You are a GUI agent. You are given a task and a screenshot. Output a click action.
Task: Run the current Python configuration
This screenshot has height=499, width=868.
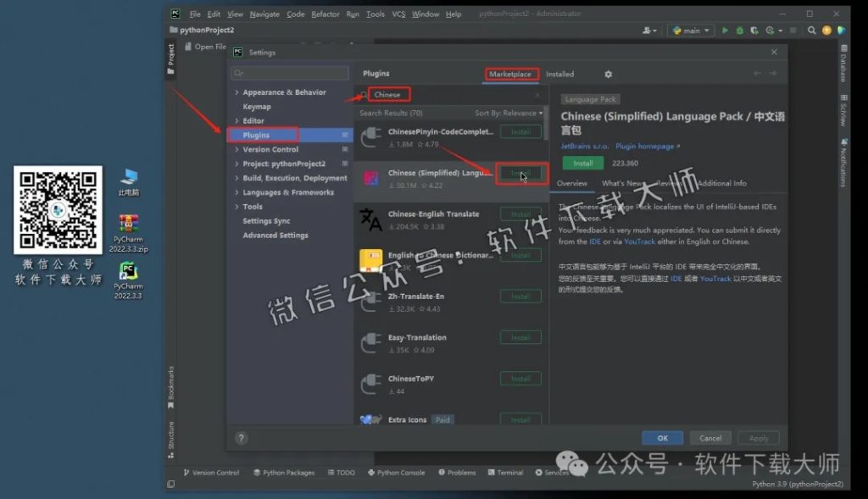tap(726, 30)
